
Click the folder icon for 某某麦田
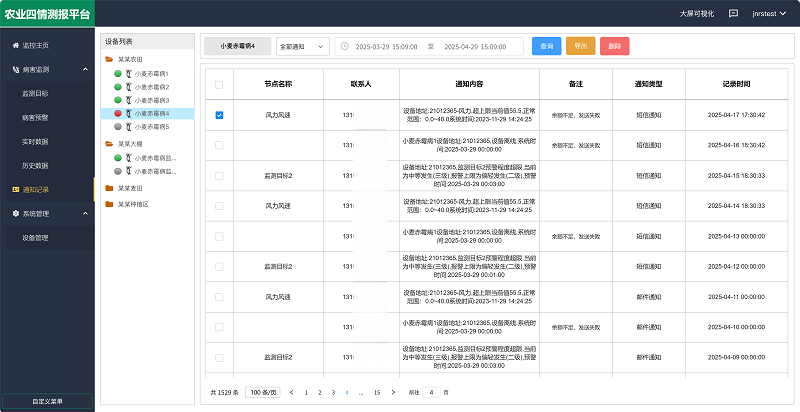pos(109,188)
